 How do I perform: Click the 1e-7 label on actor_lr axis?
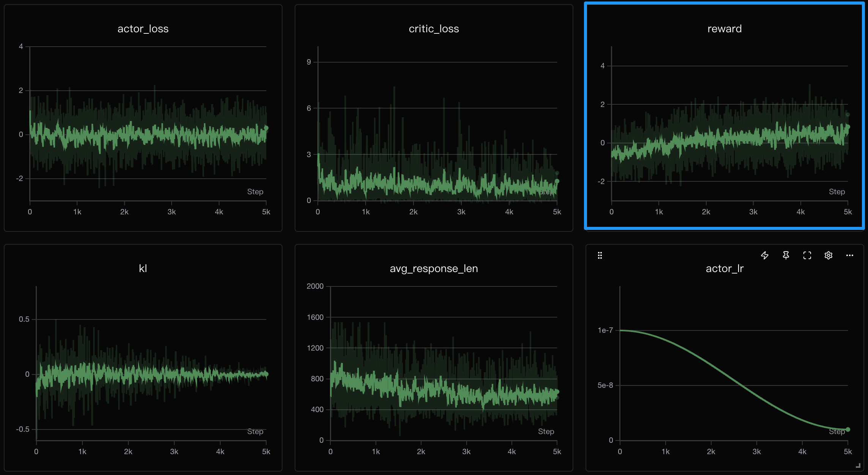click(605, 330)
